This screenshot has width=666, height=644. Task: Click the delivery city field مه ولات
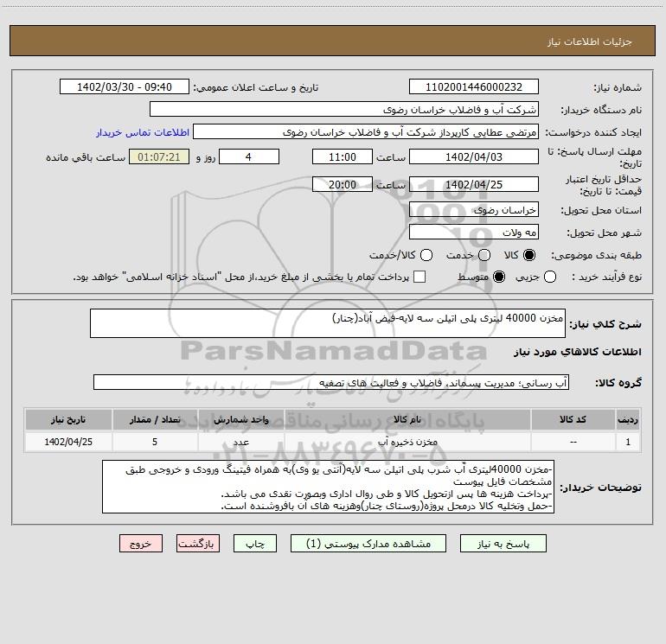(474, 232)
